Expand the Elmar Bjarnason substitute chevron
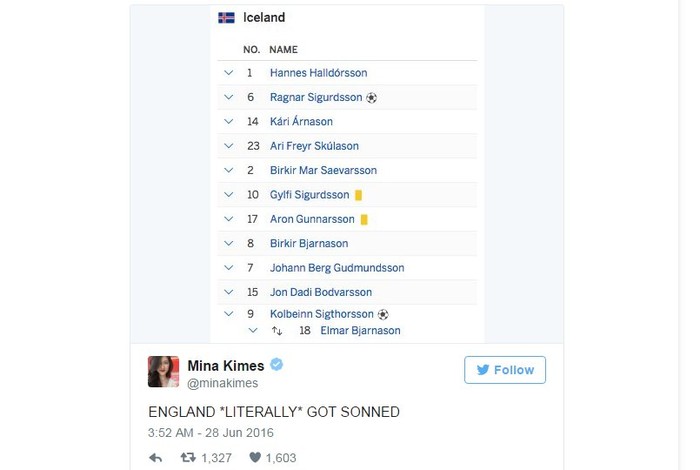The width and height of the screenshot is (700, 470). point(254,330)
